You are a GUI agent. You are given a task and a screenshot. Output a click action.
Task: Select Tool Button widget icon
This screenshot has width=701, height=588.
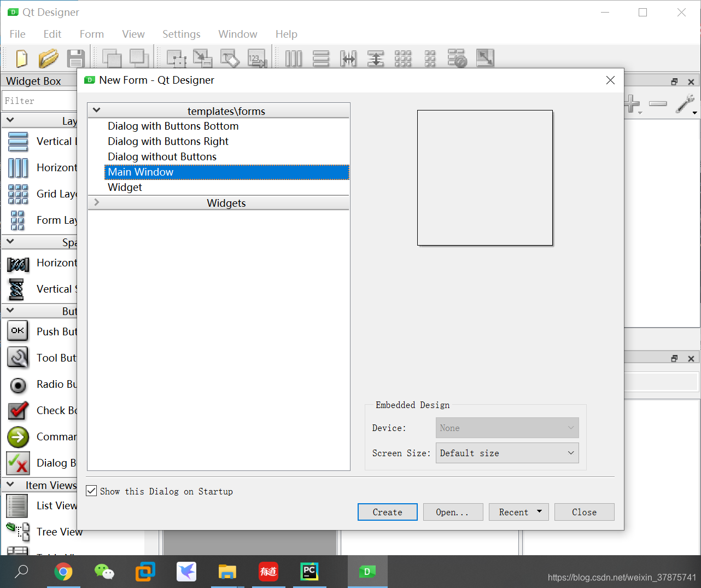click(18, 357)
